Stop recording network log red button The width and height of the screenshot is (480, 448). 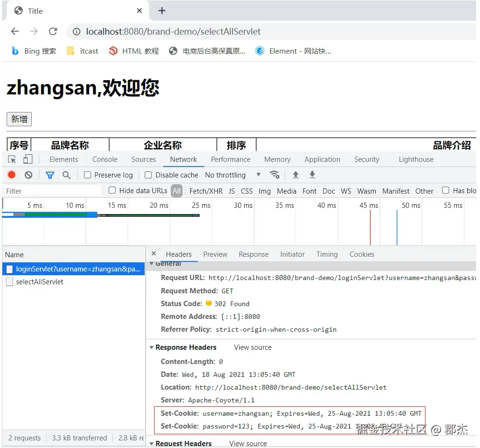tap(12, 175)
